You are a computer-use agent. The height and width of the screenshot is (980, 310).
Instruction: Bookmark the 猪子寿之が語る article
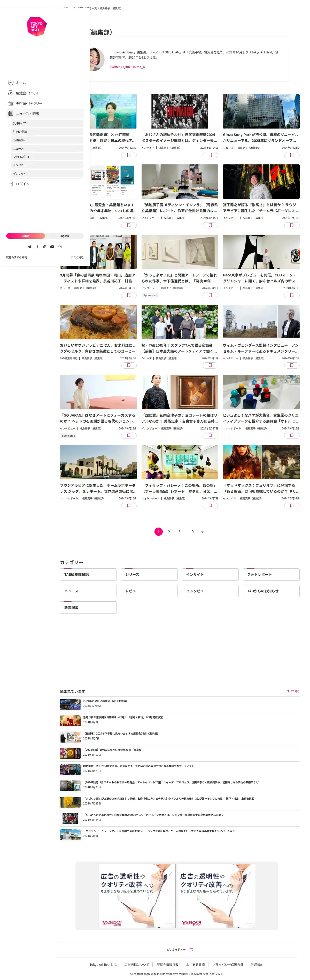(x=292, y=225)
